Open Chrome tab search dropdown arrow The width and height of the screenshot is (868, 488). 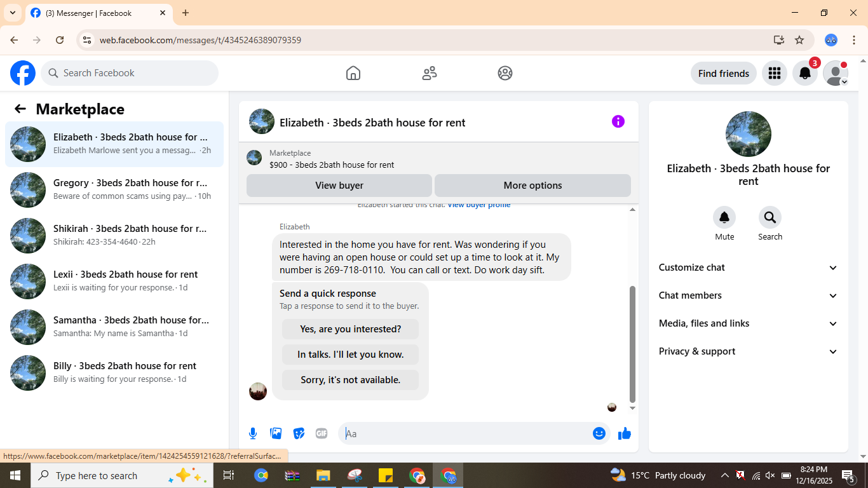pyautogui.click(x=13, y=13)
